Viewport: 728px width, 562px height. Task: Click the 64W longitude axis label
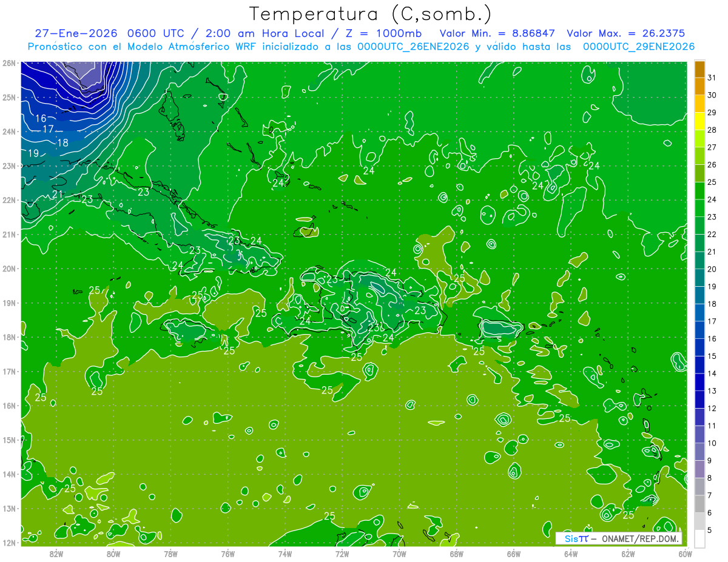(x=571, y=554)
